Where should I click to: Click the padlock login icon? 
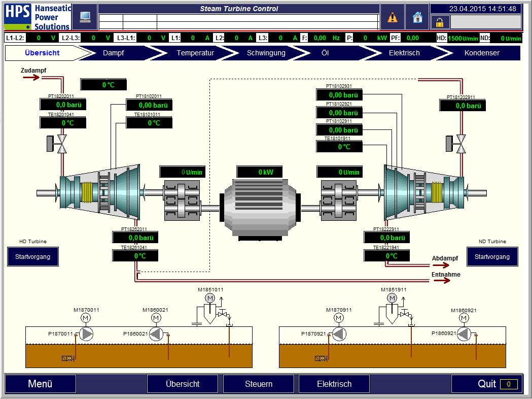point(439,22)
